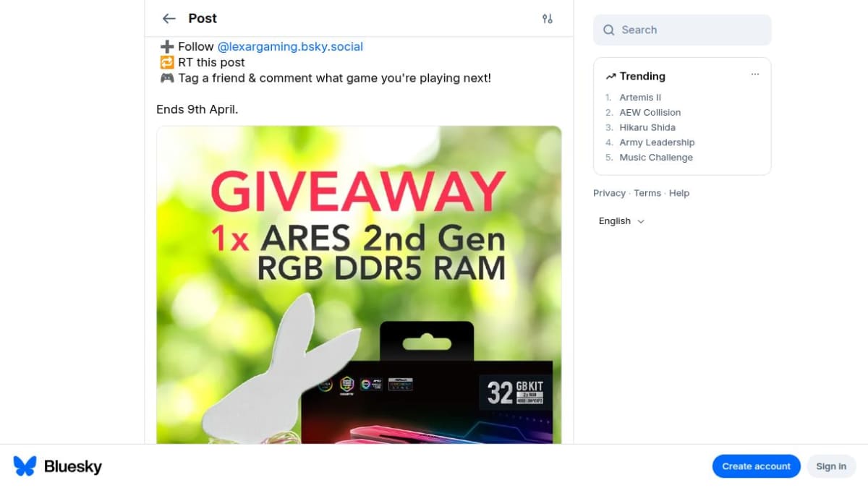
Task: Open Music Challenge trending topic
Action: 656,158
